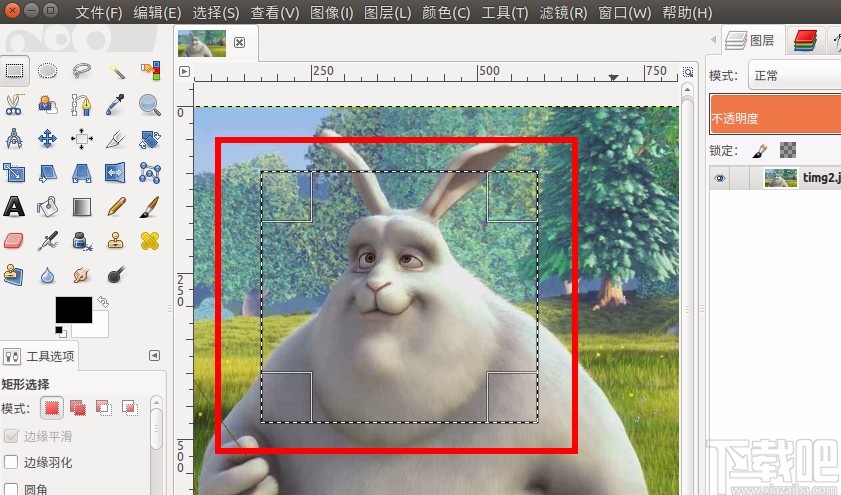Select the Flip tool
This screenshot has height=495, width=841.
point(116,173)
